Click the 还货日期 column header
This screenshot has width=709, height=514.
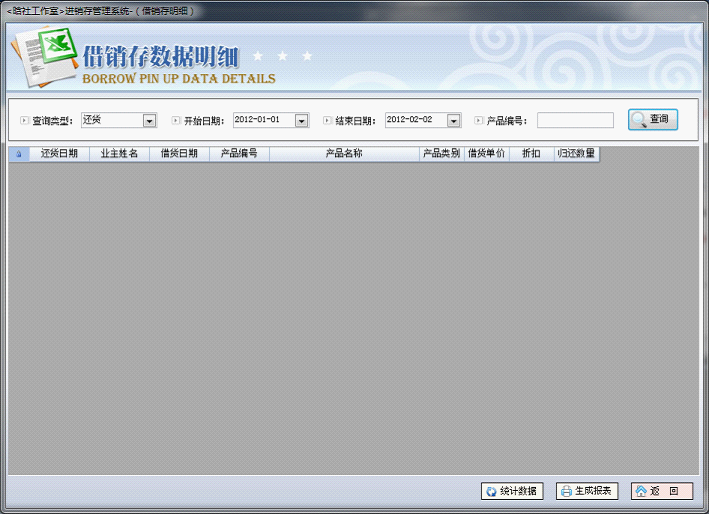tap(59, 154)
